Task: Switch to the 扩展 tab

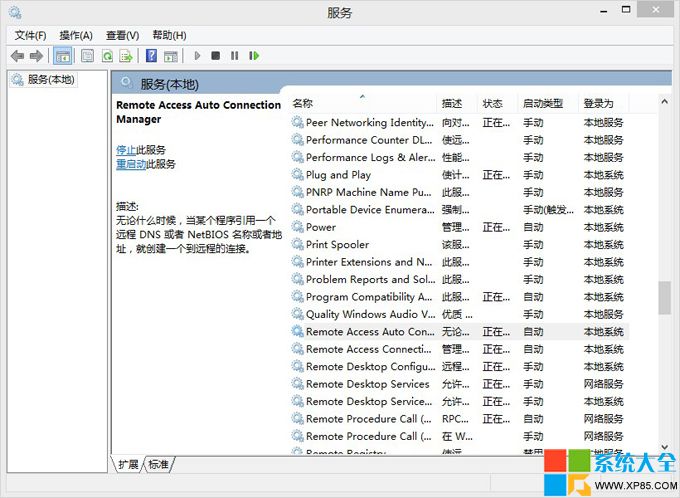Action: [x=128, y=464]
